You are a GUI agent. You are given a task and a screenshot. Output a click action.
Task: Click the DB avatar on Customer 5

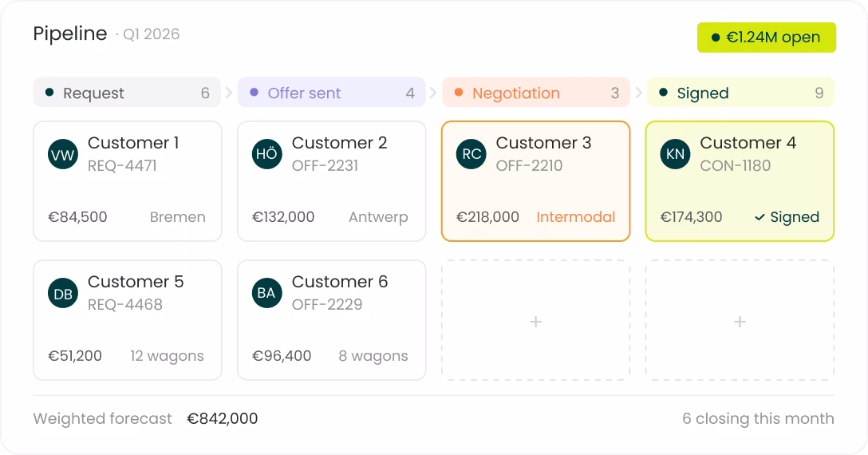pyautogui.click(x=62, y=293)
